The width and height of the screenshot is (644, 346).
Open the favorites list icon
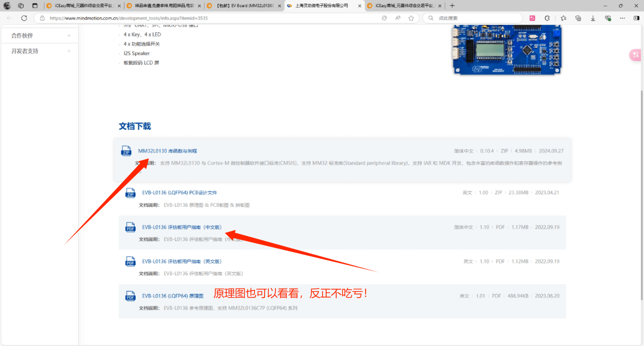click(563, 18)
